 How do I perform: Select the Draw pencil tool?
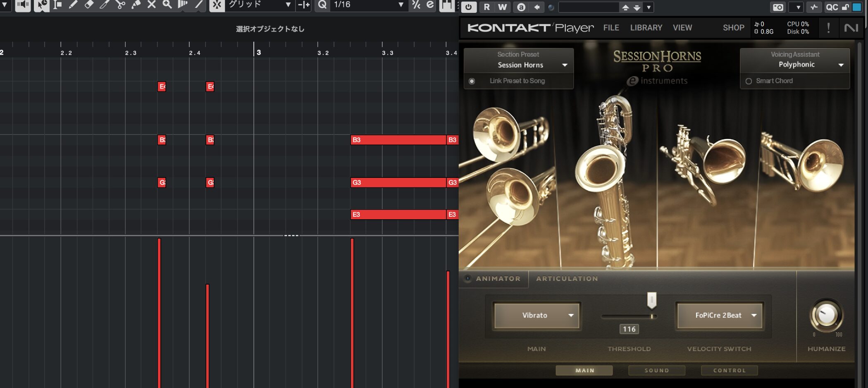(x=73, y=5)
